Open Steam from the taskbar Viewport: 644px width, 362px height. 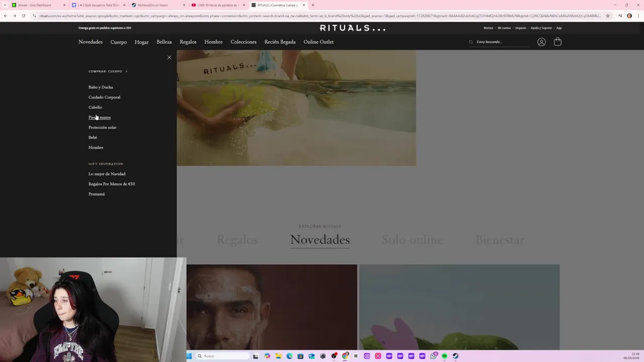point(455,356)
